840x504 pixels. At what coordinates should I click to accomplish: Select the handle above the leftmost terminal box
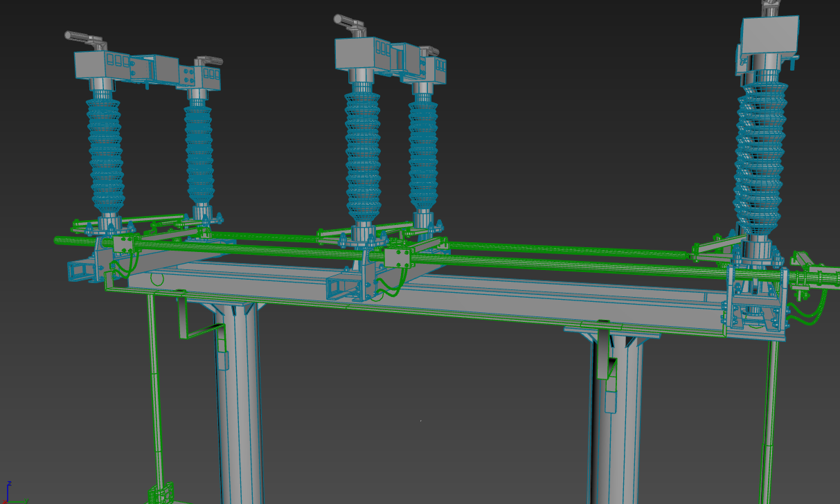[x=84, y=36]
